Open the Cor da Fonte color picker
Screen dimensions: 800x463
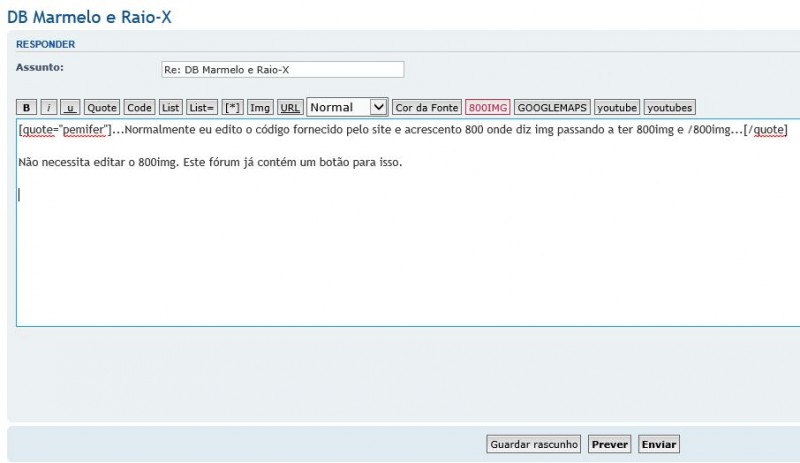427,108
